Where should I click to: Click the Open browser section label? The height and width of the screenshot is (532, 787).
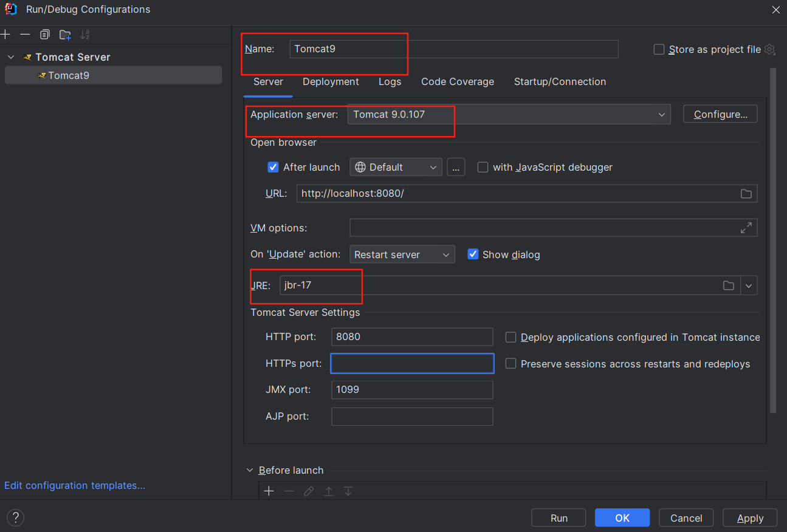pos(283,143)
